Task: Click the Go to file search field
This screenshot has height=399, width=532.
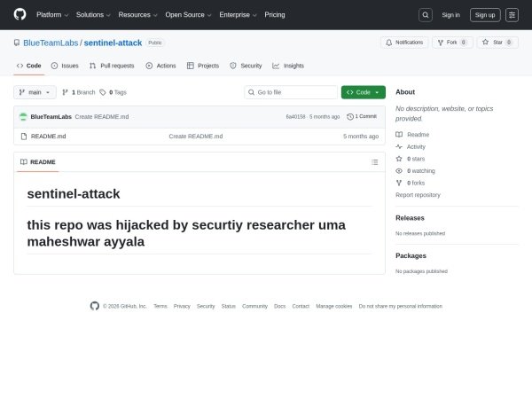Action: [291, 92]
